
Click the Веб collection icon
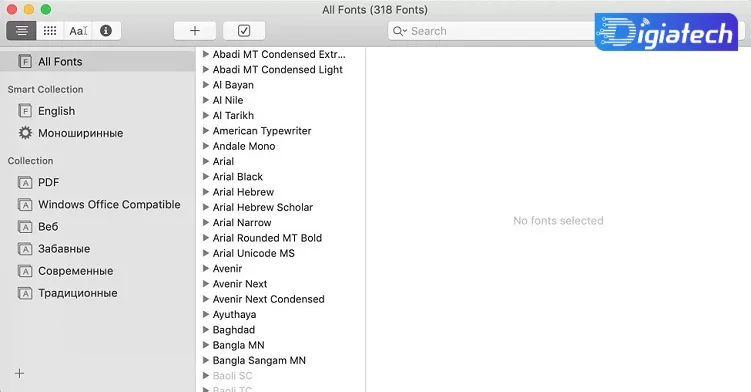(25, 227)
